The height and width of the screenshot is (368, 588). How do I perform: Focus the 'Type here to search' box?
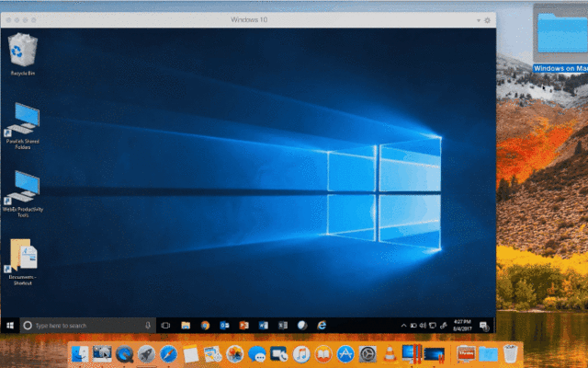[x=87, y=326]
